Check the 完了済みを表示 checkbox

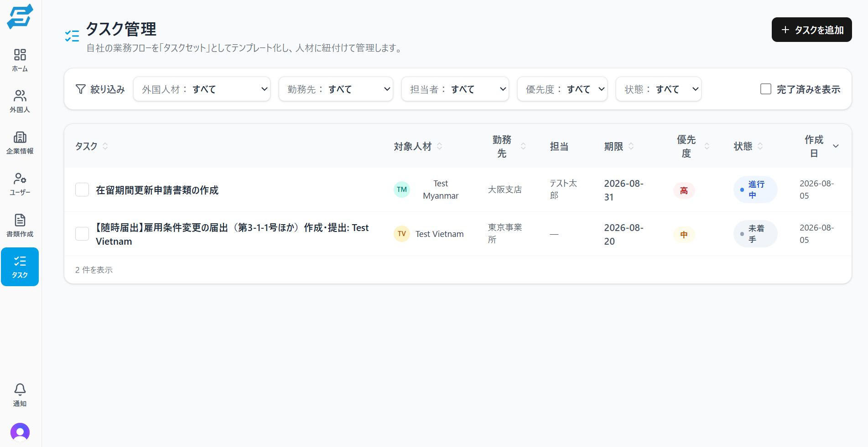click(766, 89)
